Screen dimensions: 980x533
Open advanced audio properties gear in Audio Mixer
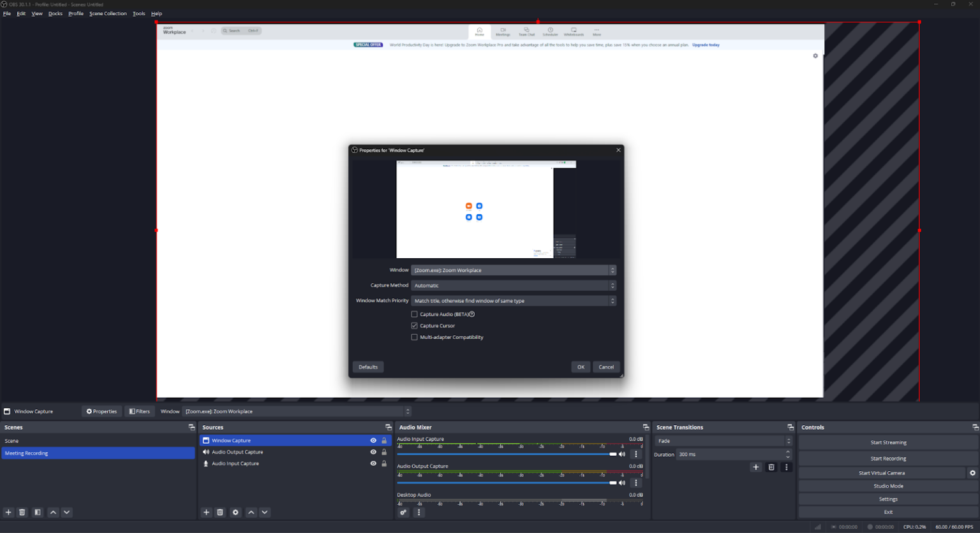point(403,512)
